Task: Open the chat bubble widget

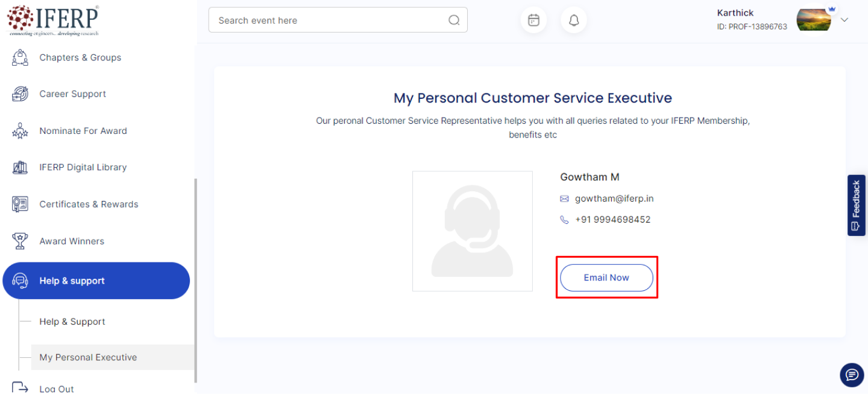Action: pyautogui.click(x=851, y=375)
